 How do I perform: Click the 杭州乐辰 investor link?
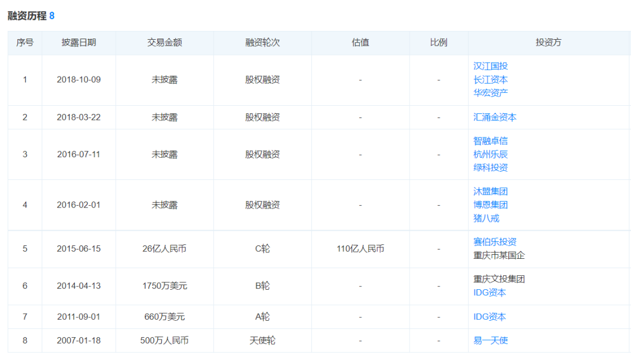click(490, 154)
